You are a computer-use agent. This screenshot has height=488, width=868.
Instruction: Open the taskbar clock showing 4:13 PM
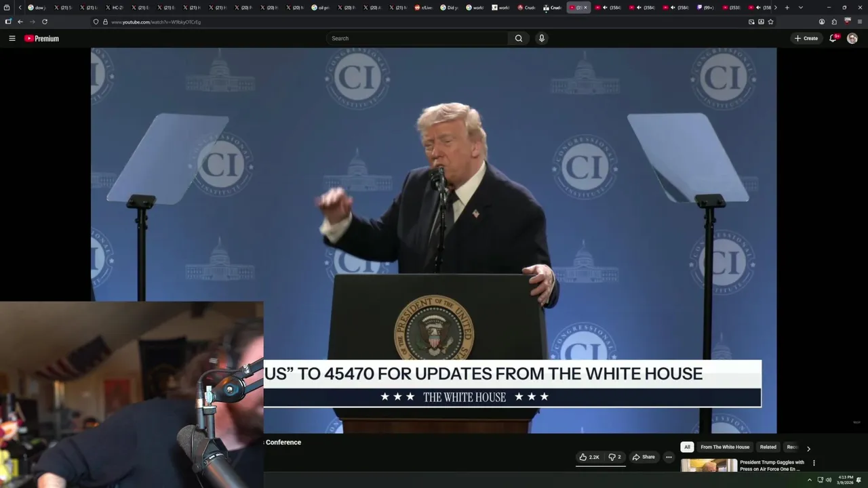point(846,480)
